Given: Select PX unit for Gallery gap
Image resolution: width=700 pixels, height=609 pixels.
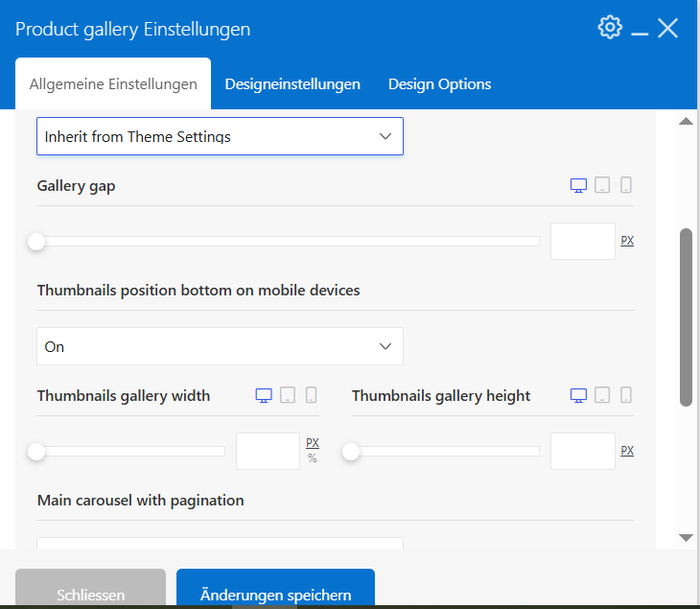Looking at the screenshot, I should coord(627,241).
